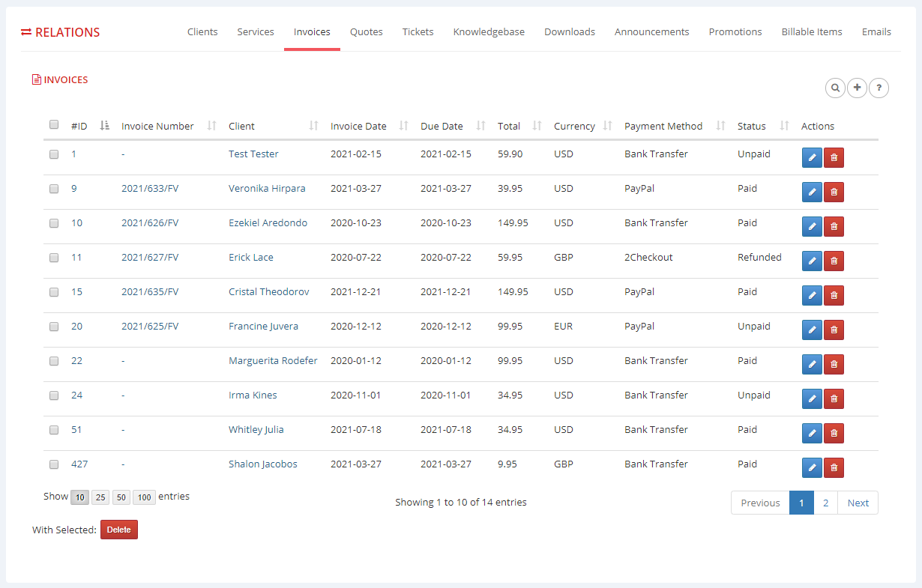Check the row checkbox for Irma Kines

tap(53, 395)
